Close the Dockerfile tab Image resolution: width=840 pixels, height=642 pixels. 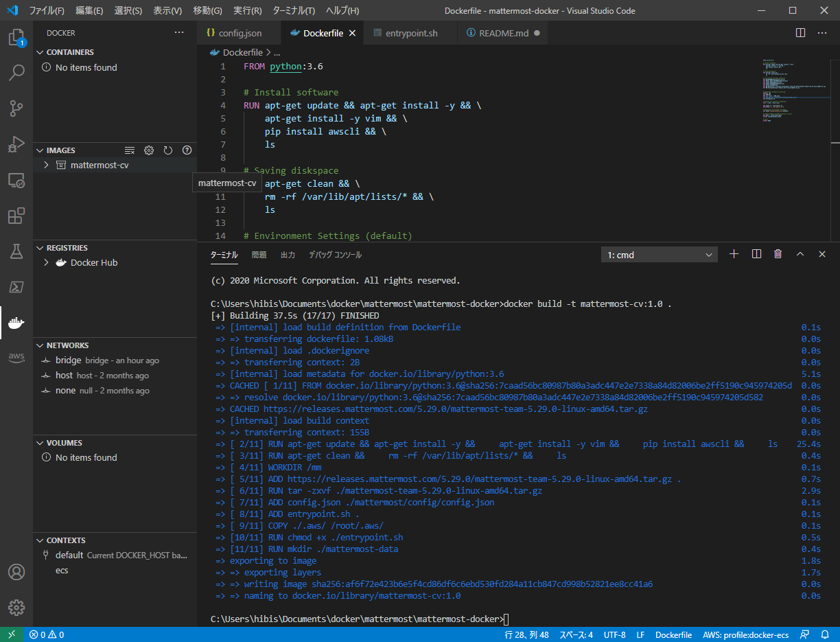tap(353, 33)
